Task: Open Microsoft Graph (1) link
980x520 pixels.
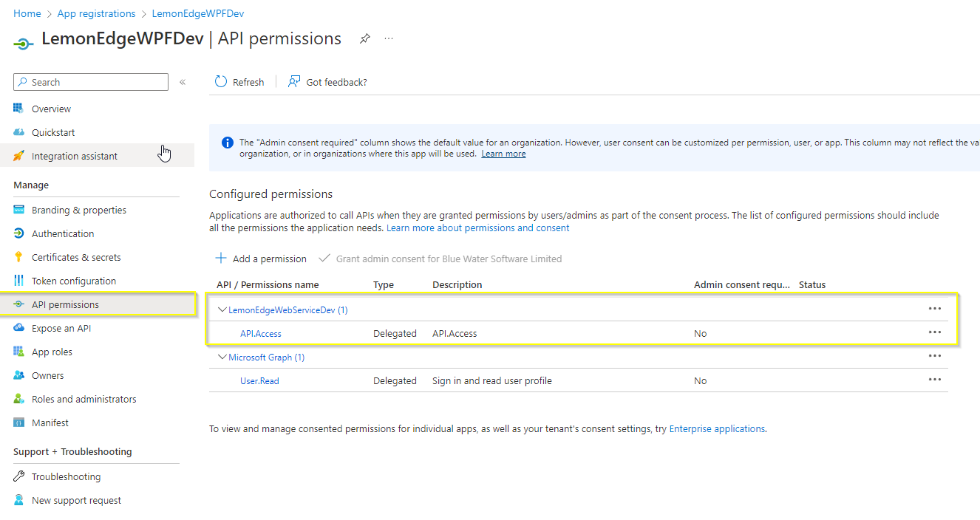Action: [266, 357]
